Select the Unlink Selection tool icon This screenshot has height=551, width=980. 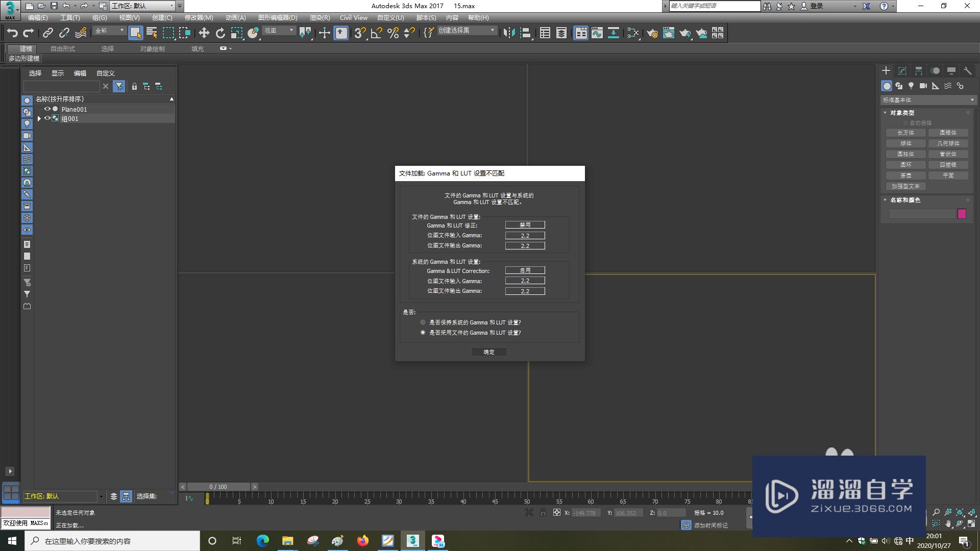[x=64, y=33]
